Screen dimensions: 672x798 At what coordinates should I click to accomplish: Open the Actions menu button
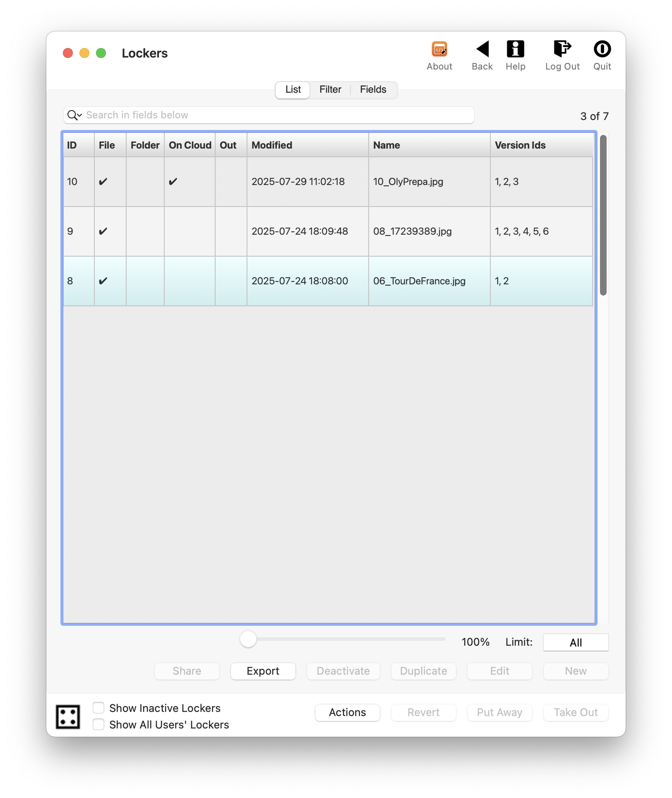[347, 712]
